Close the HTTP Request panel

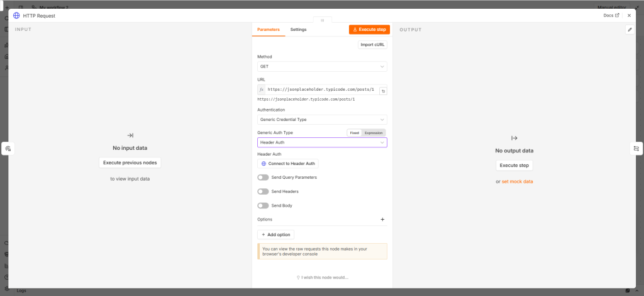point(629,16)
